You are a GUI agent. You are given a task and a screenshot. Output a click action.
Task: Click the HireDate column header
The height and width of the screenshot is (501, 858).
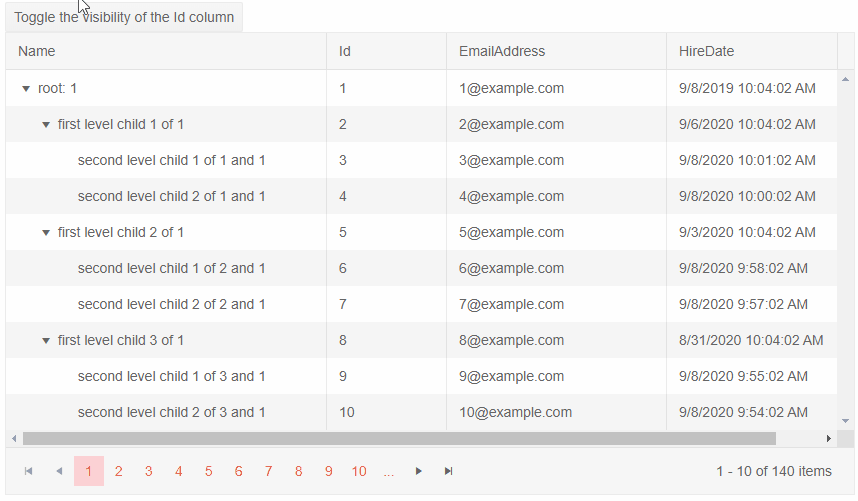click(x=707, y=51)
